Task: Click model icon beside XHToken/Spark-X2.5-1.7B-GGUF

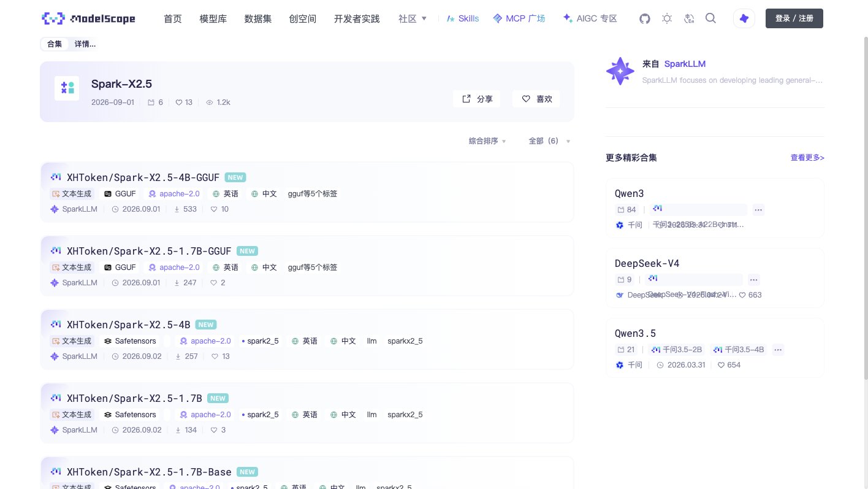Action: coord(56,251)
